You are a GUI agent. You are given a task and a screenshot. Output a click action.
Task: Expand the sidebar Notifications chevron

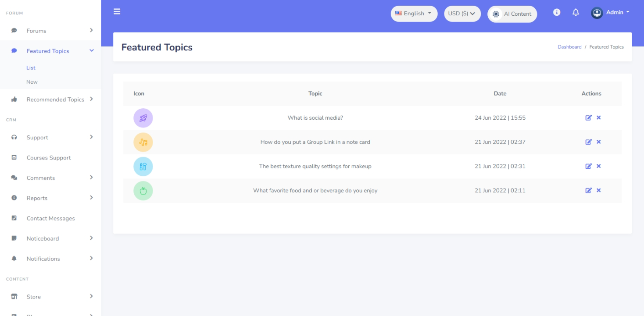point(91,258)
